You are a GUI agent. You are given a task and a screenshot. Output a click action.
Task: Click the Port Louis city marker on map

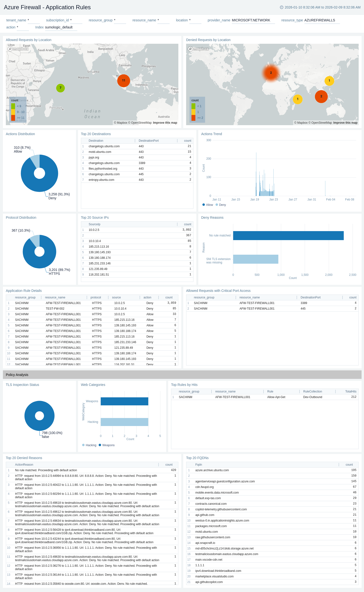(x=63, y=110)
